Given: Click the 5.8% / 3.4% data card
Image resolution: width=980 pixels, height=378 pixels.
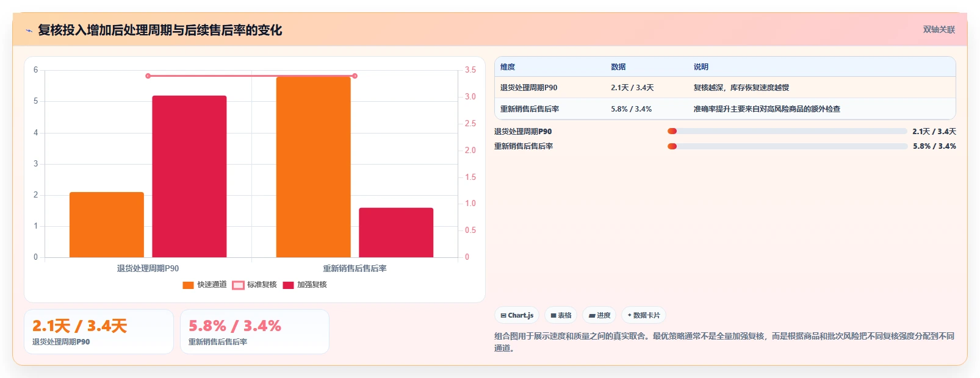Looking at the screenshot, I should [x=254, y=332].
